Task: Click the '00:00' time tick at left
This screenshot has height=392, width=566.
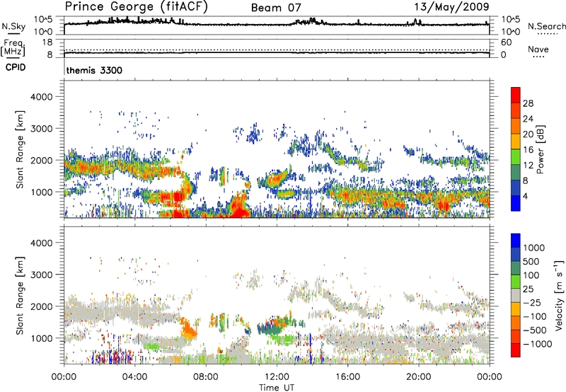Action: click(x=64, y=377)
